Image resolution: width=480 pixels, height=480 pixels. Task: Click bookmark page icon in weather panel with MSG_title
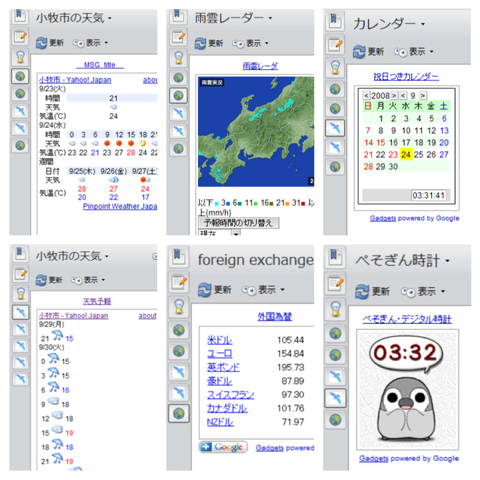point(20,16)
